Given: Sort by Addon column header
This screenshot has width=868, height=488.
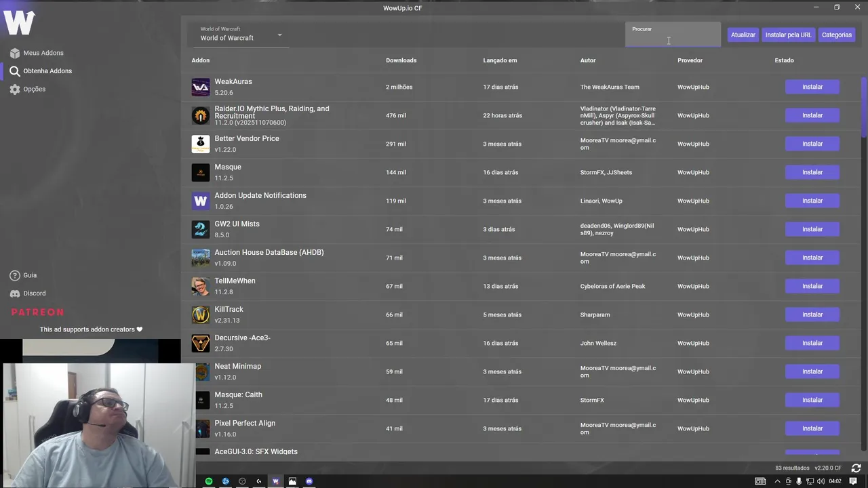Looking at the screenshot, I should [200, 60].
